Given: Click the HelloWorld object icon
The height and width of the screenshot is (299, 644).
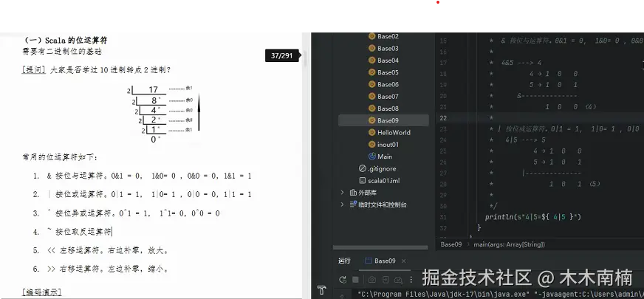Looking at the screenshot, I should 371,133.
